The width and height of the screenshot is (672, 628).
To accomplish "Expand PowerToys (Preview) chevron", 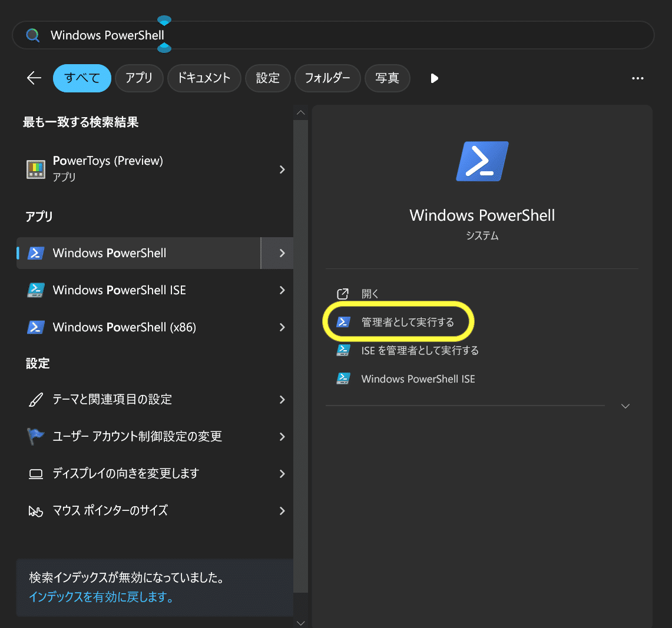I will 282,170.
